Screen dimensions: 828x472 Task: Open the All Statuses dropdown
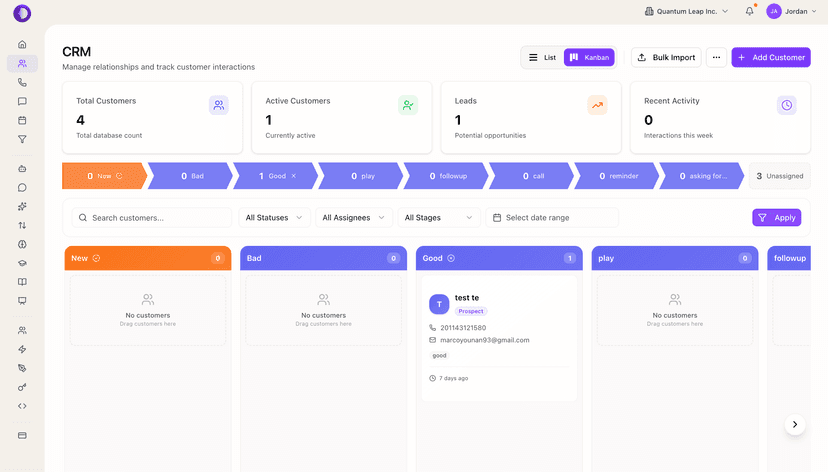(274, 218)
